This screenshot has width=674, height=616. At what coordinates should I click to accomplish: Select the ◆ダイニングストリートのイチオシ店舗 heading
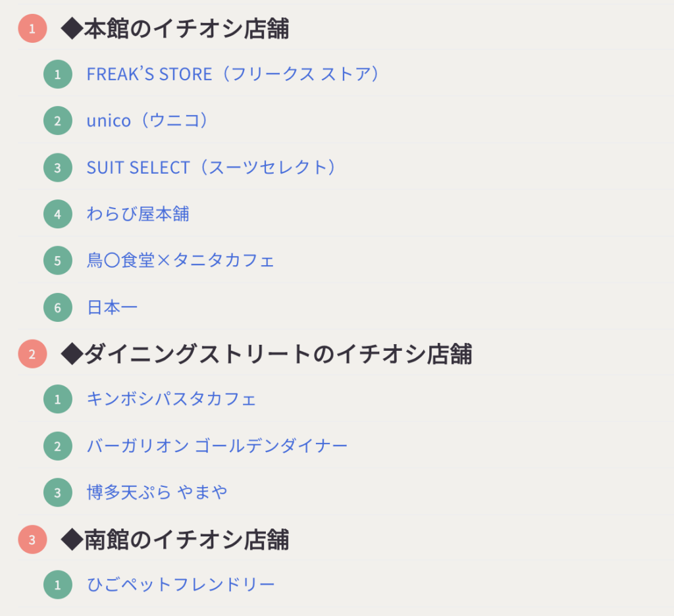click(x=267, y=354)
